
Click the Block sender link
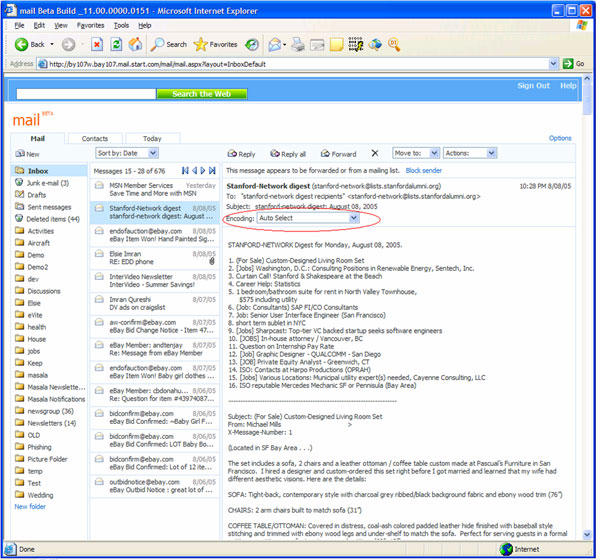click(424, 170)
